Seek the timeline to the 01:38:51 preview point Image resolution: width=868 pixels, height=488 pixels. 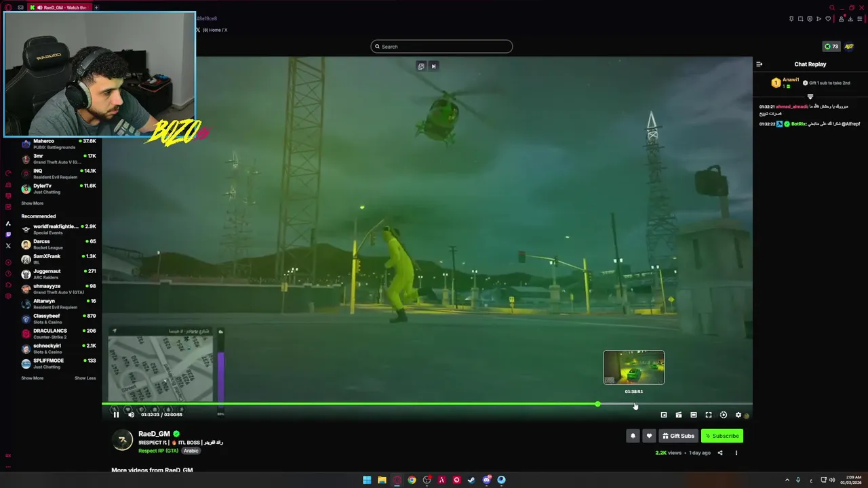pos(634,404)
